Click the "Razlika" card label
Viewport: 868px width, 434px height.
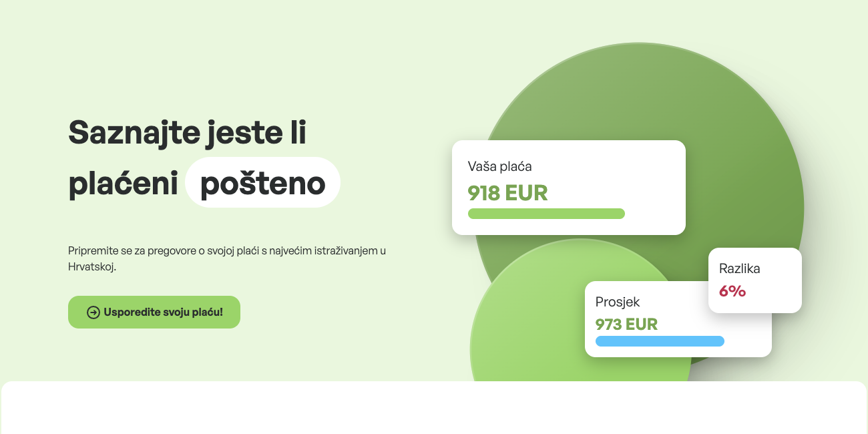pos(739,268)
